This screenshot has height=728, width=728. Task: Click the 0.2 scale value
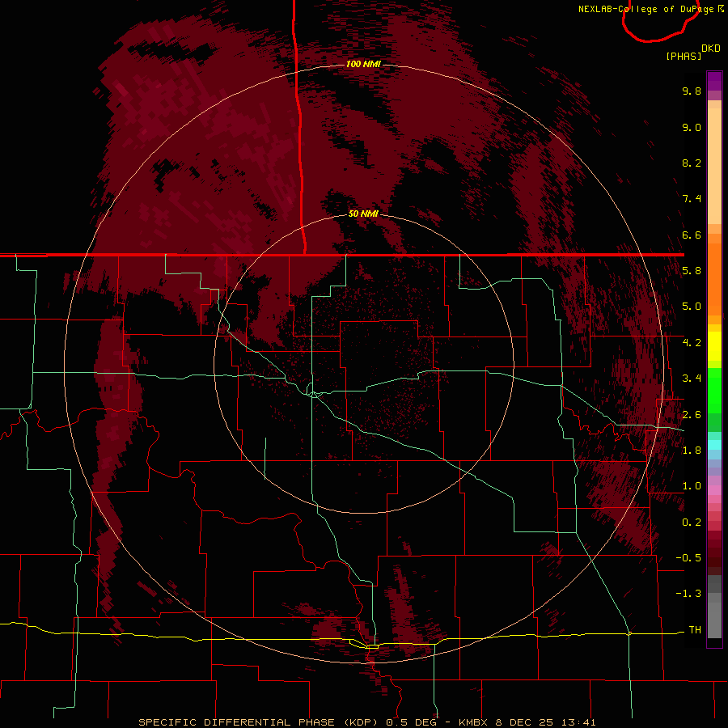[x=692, y=523]
